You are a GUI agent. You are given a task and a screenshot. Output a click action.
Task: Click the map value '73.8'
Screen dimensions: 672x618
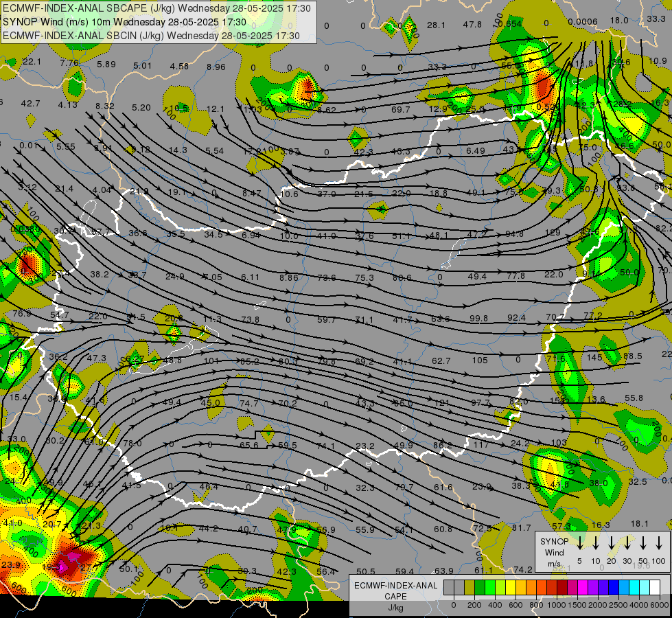click(x=251, y=319)
